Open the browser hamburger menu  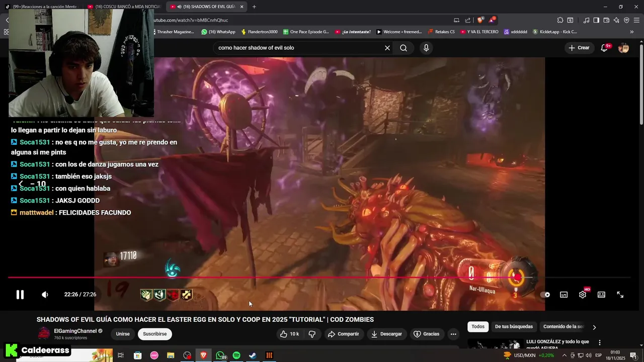[x=636, y=20]
